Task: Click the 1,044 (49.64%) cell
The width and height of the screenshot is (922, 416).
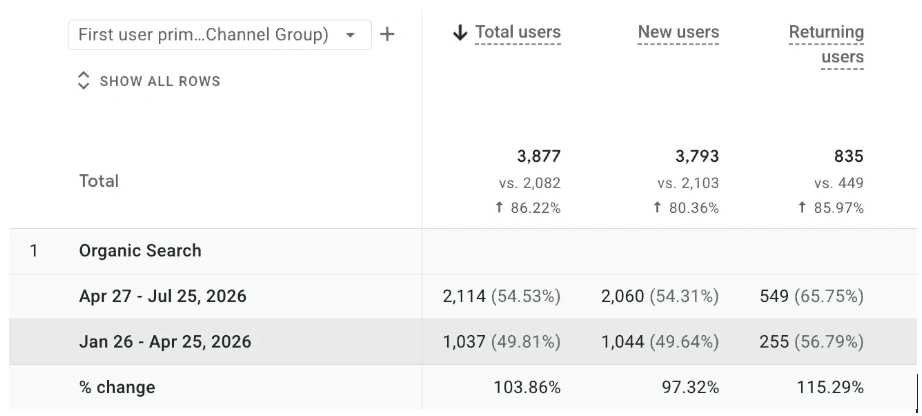Action: [660, 342]
